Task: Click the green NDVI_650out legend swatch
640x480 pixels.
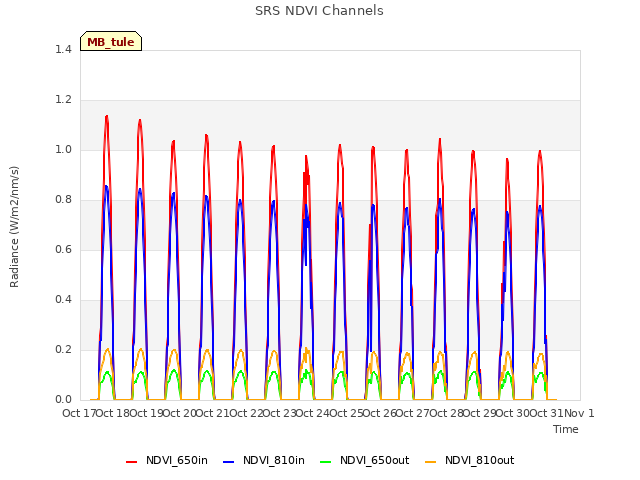Action: click(x=326, y=462)
